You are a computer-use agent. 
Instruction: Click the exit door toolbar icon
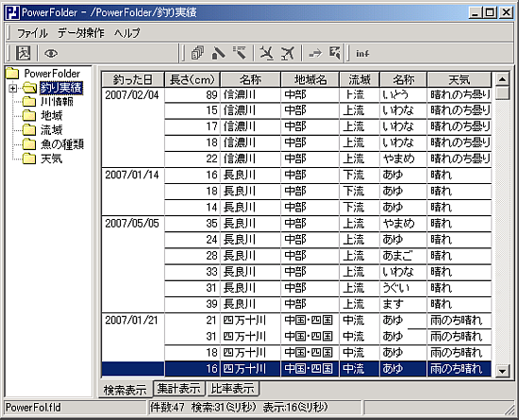pos(24,53)
